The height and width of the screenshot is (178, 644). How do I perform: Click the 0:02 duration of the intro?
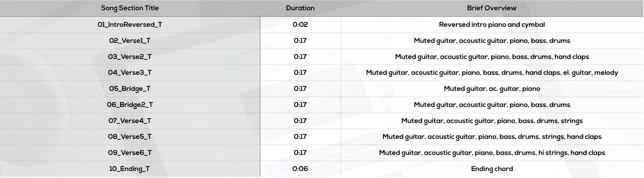coord(300,24)
